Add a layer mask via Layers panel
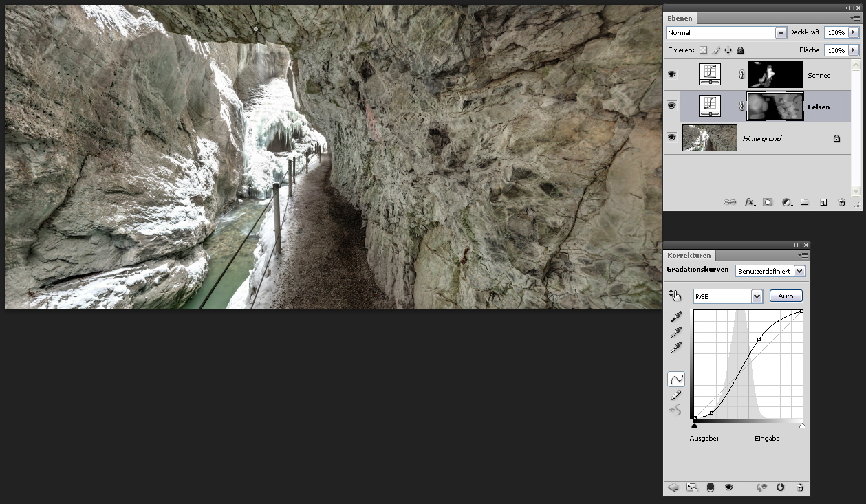Image resolution: width=866 pixels, height=504 pixels. tap(768, 203)
